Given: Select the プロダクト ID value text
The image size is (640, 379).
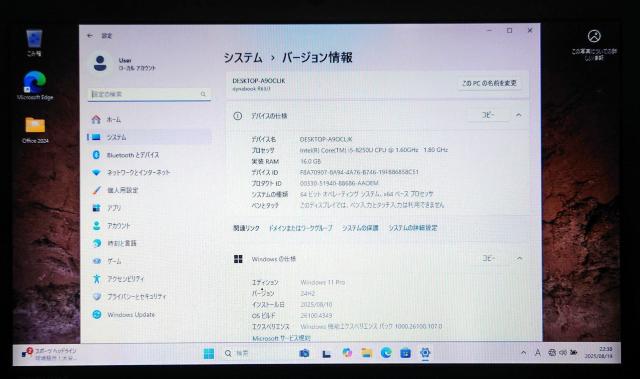Looking at the screenshot, I should [x=339, y=183].
